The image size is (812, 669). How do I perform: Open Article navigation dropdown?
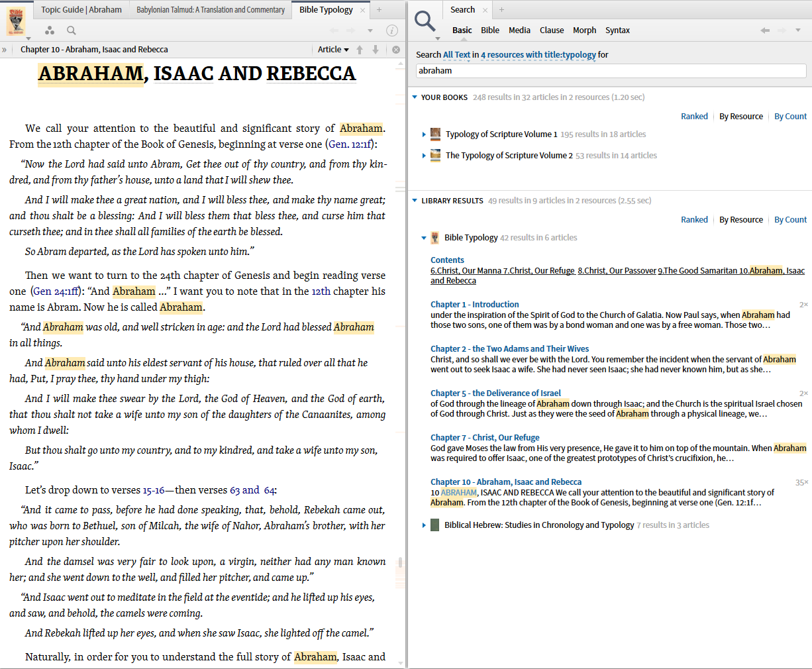coord(333,50)
